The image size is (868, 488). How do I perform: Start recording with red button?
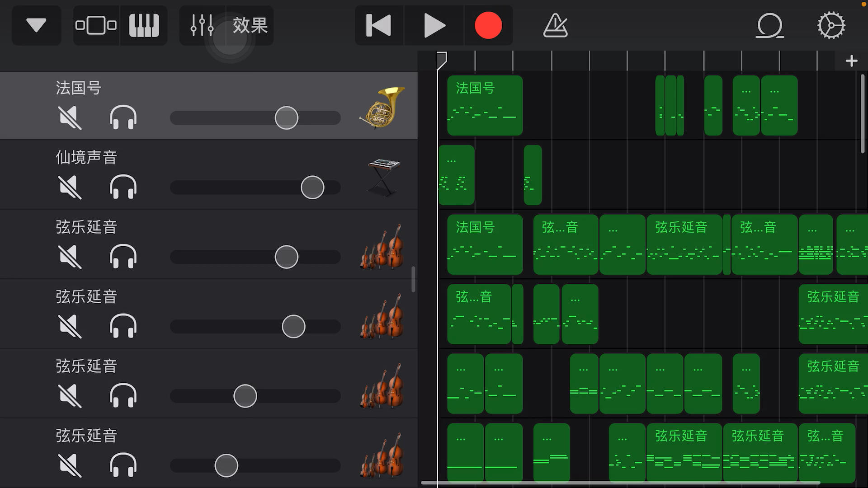coord(488,25)
